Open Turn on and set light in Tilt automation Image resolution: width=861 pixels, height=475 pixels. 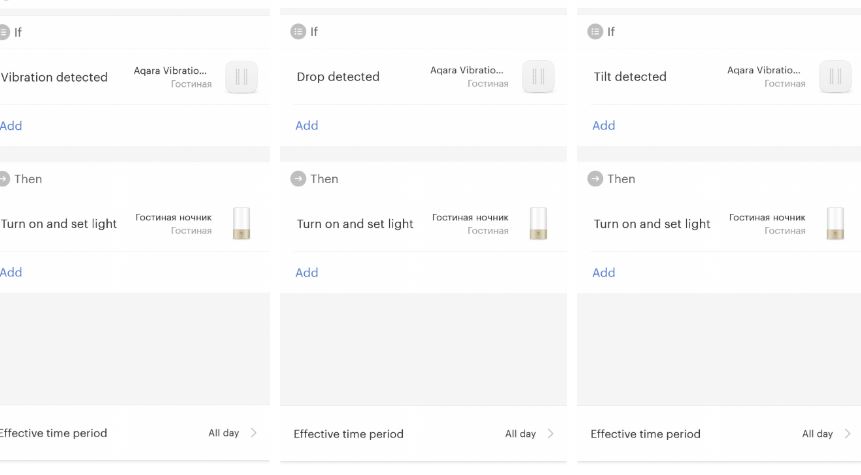tap(652, 224)
